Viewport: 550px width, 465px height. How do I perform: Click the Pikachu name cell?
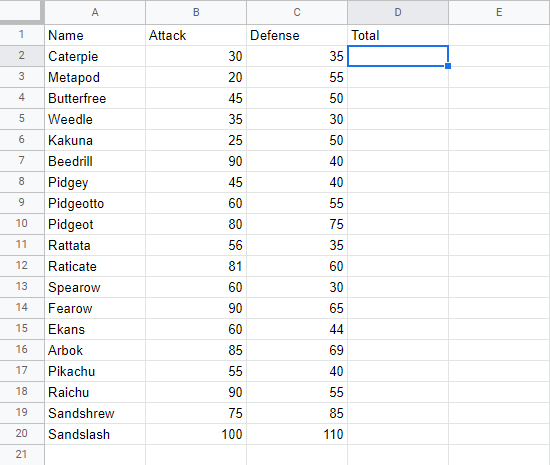tap(95, 371)
